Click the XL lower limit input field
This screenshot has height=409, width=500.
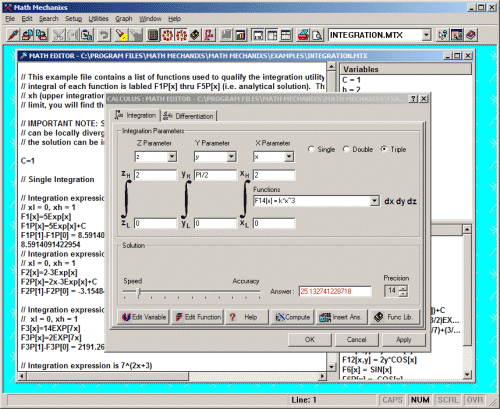pos(274,223)
